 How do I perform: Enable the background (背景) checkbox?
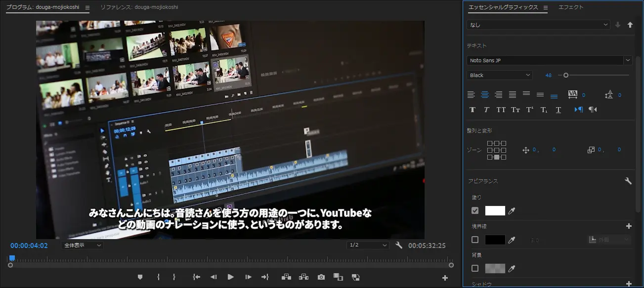475,268
